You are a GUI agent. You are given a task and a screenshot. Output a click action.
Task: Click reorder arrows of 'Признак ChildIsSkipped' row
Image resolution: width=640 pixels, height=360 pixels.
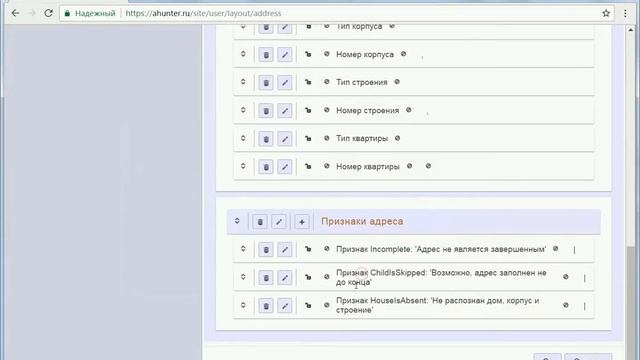[x=243, y=277]
